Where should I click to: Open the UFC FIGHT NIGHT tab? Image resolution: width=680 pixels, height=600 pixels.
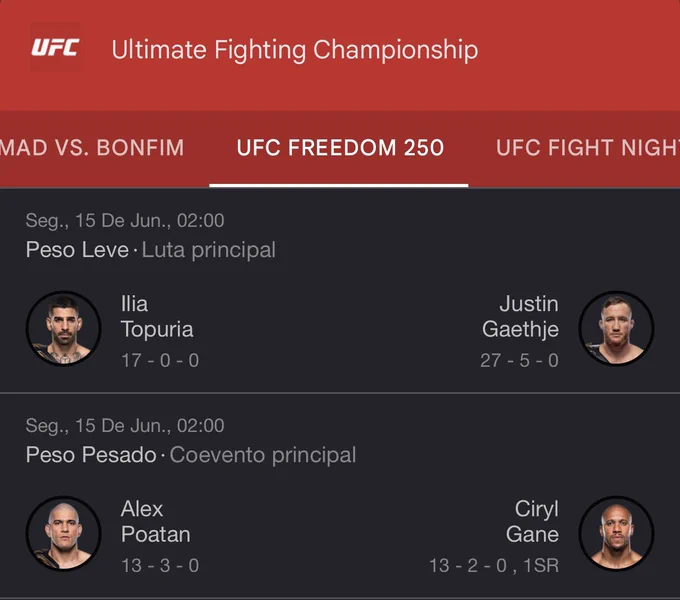588,147
